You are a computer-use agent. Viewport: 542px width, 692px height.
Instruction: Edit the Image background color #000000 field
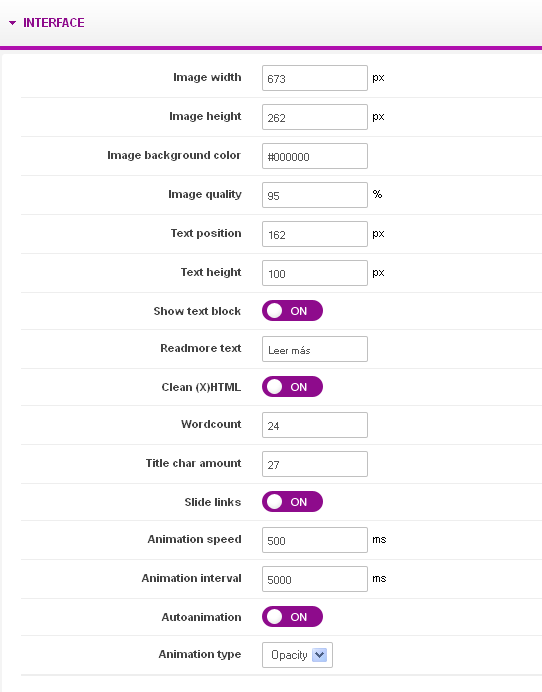click(x=315, y=156)
